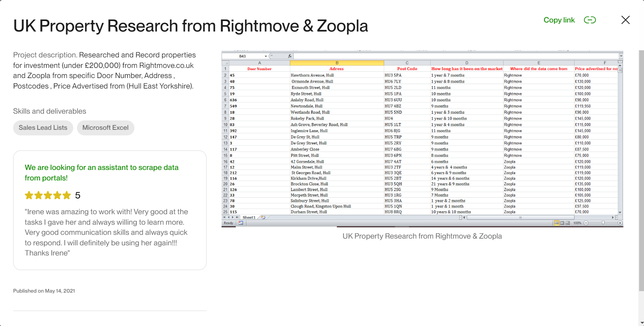Open the Name Box dropdown arrow beside B43
The height and width of the screenshot is (326, 644).
click(266, 56)
